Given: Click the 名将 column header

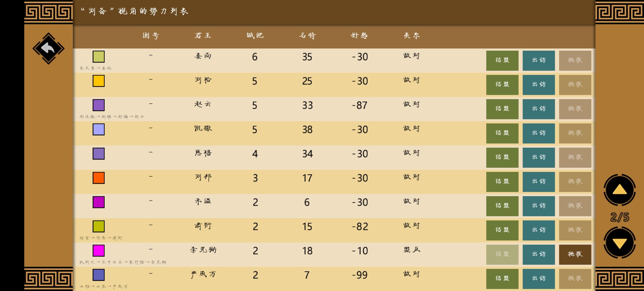Looking at the screenshot, I should tap(307, 36).
